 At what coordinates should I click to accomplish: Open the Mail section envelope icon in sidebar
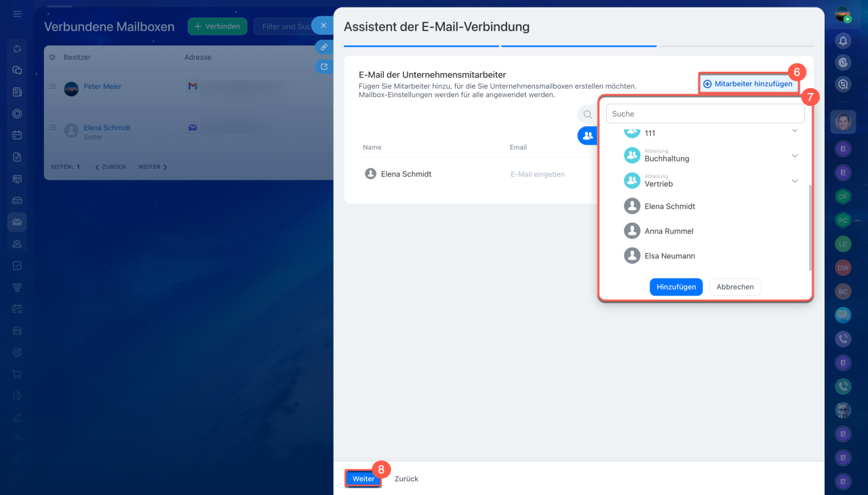click(x=17, y=222)
